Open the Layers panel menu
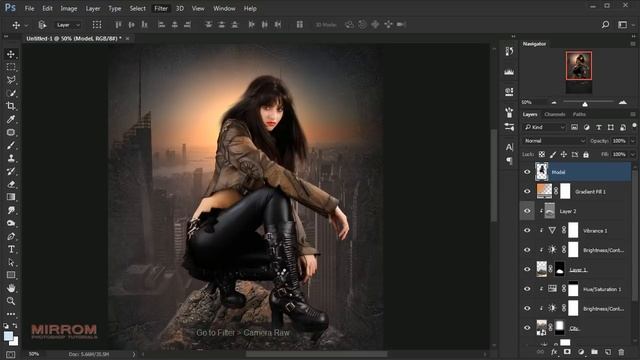The height and width of the screenshot is (360, 640). [x=633, y=114]
